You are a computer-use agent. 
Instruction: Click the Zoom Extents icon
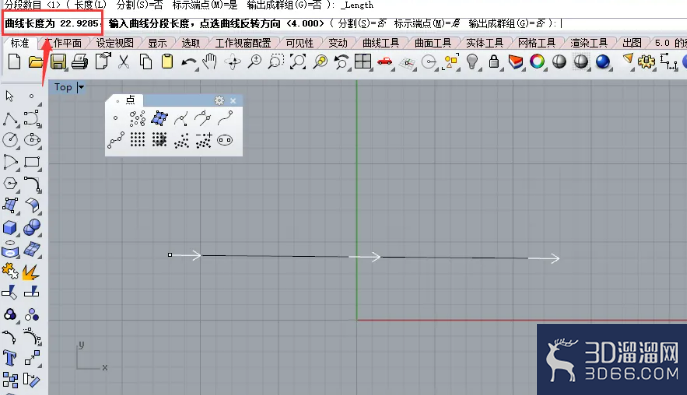pos(298,62)
